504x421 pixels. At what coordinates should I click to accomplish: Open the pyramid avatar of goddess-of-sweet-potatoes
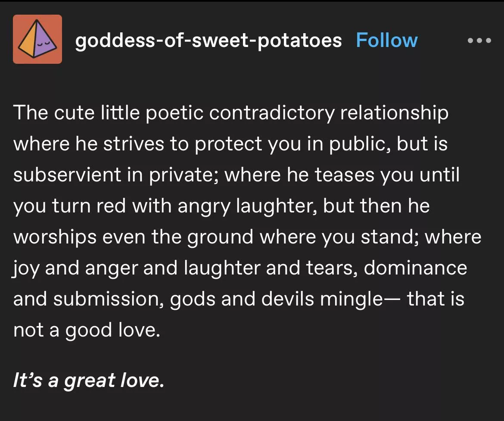tap(37, 39)
